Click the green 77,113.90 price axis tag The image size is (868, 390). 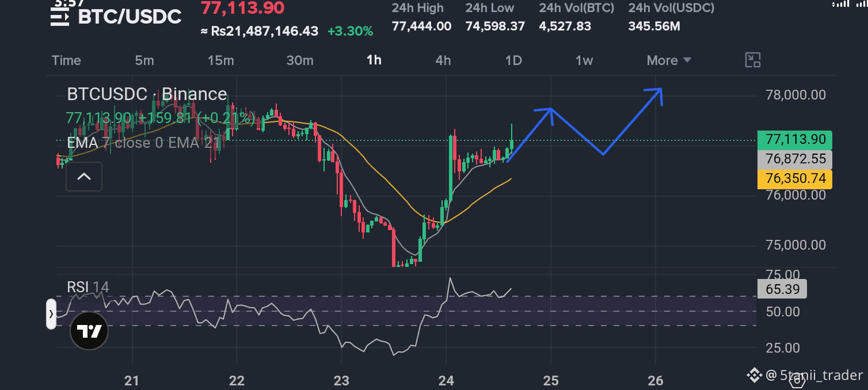pos(795,139)
